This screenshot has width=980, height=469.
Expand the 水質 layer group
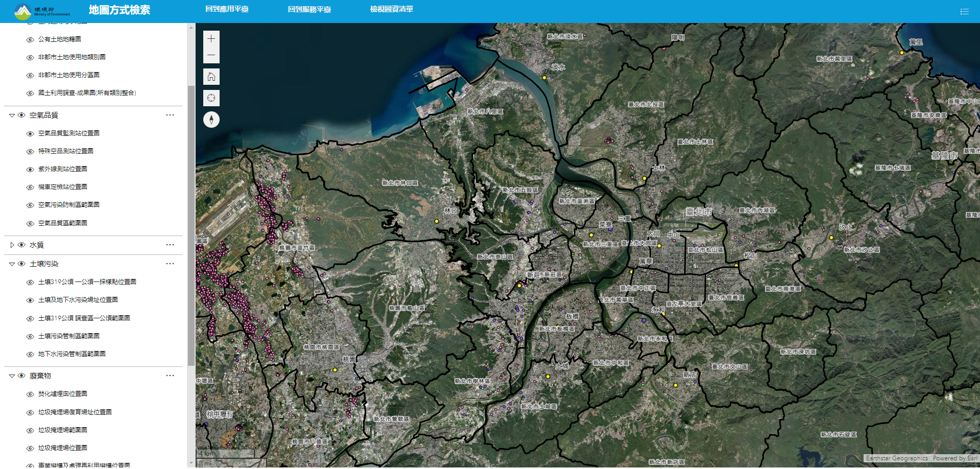tap(12, 245)
